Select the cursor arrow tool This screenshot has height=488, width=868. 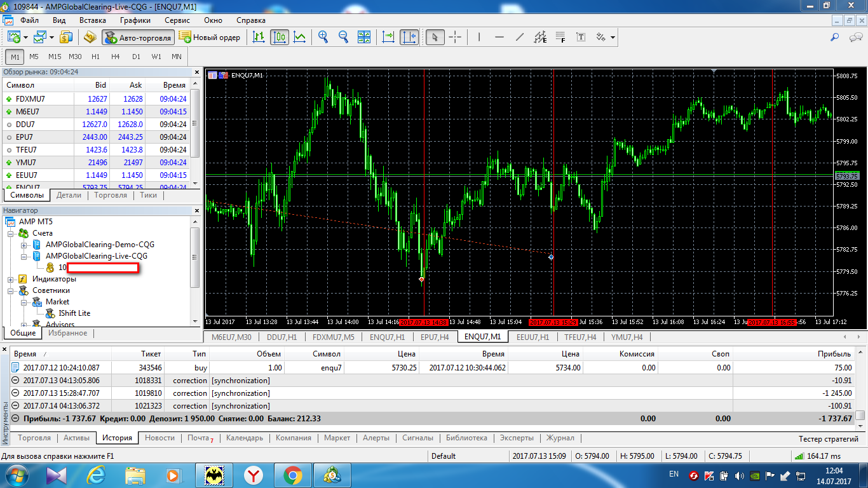[435, 37]
